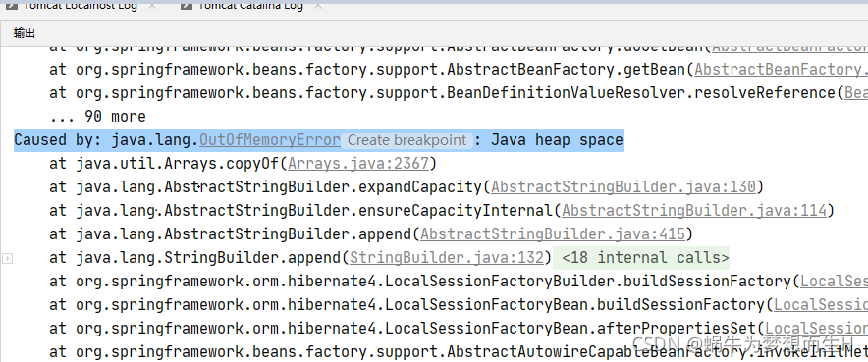The image size is (868, 362).
Task: Click 'Caused by: java.lang.' text
Action: (x=106, y=140)
